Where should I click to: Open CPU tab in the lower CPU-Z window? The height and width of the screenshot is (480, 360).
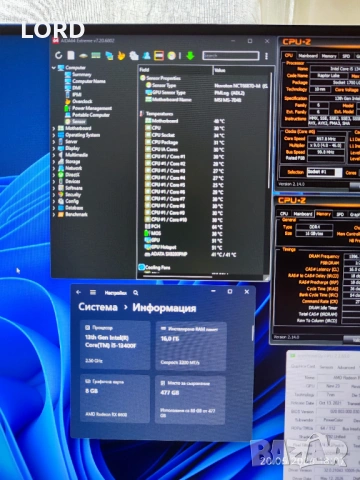284,214
